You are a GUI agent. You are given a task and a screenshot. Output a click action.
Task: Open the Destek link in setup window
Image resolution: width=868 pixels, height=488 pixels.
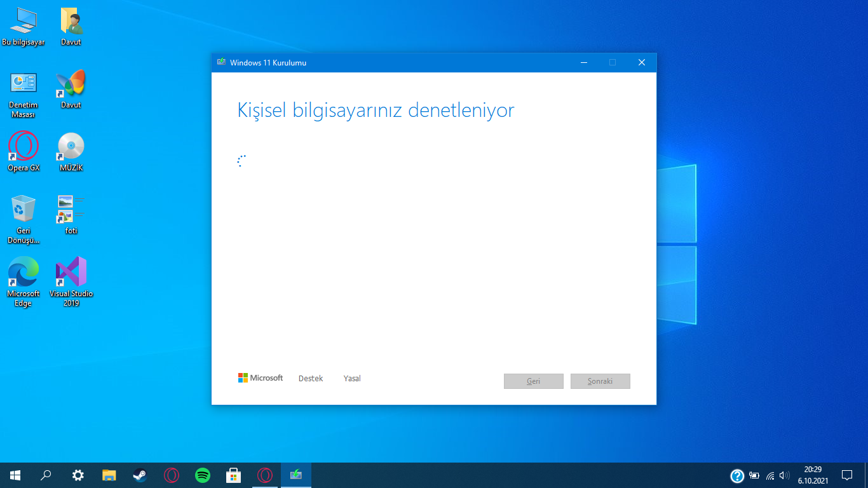click(x=311, y=379)
